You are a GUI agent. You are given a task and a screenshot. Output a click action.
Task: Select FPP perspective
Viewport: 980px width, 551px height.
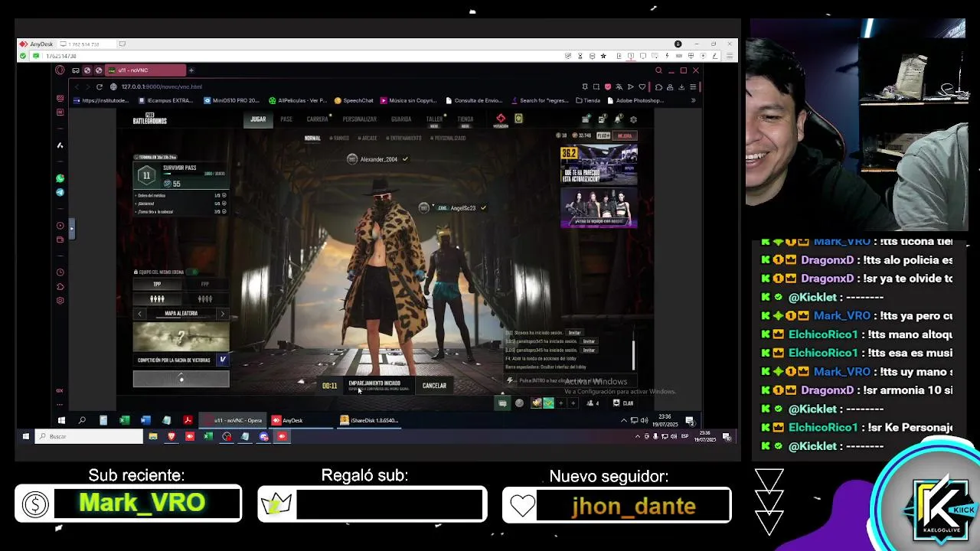[204, 284]
